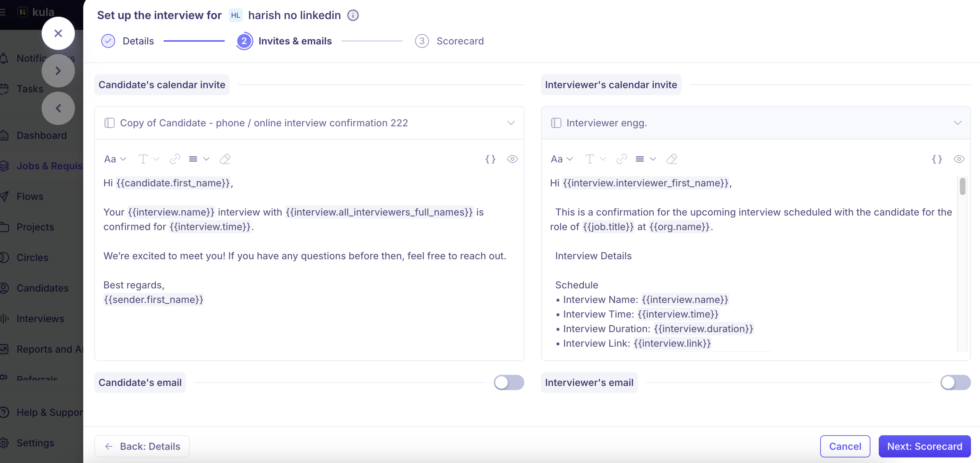Expand Aa font size dropdown in candidate editor

pyautogui.click(x=115, y=159)
